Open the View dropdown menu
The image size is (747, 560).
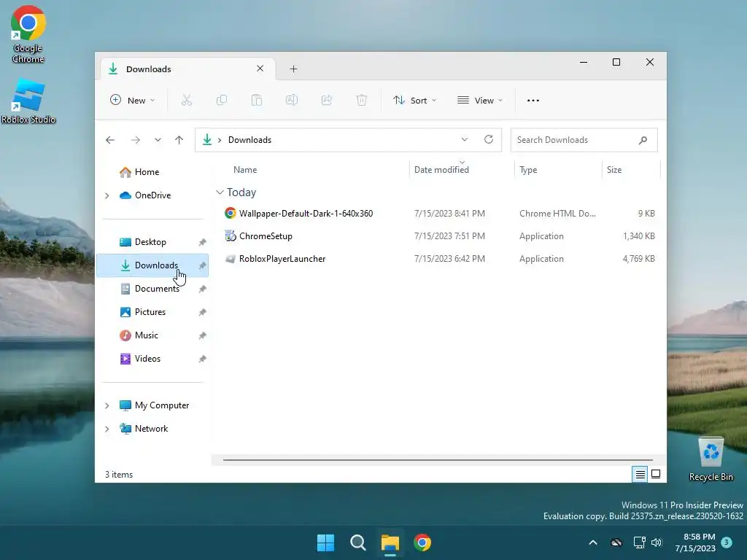[x=480, y=101]
